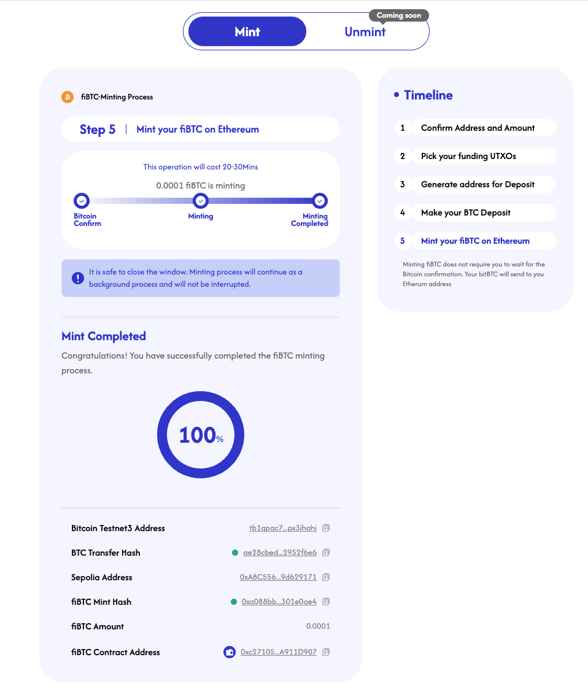This screenshot has width=588, height=700.
Task: Select the Minting checkmark in the progress tracker
Action: 201,201
